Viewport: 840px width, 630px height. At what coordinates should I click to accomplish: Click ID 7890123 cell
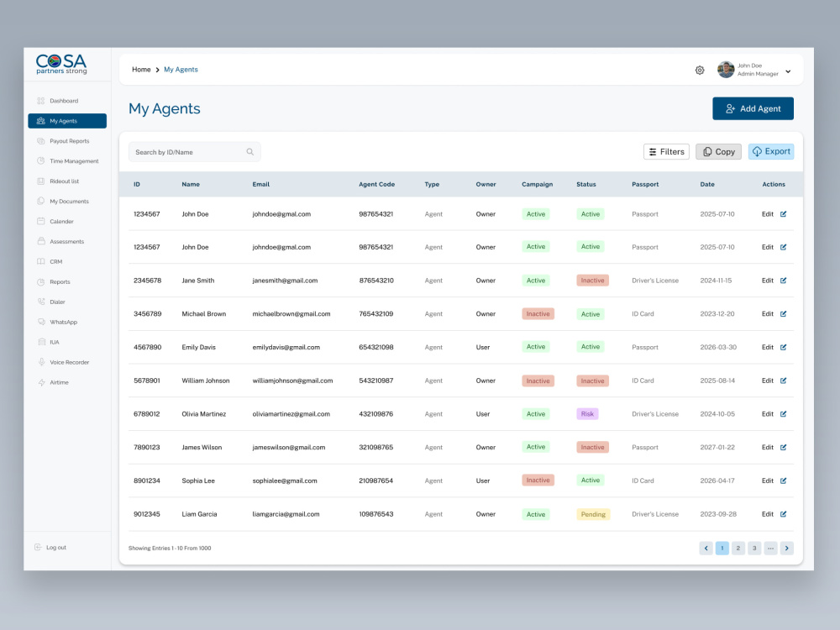pos(147,448)
